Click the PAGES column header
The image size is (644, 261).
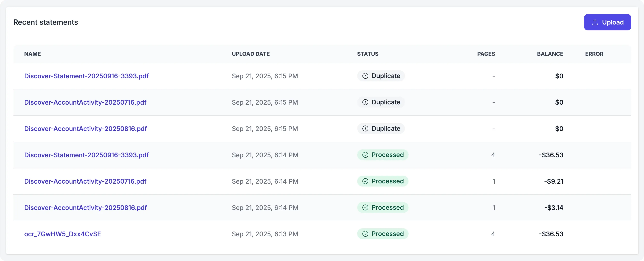point(486,54)
